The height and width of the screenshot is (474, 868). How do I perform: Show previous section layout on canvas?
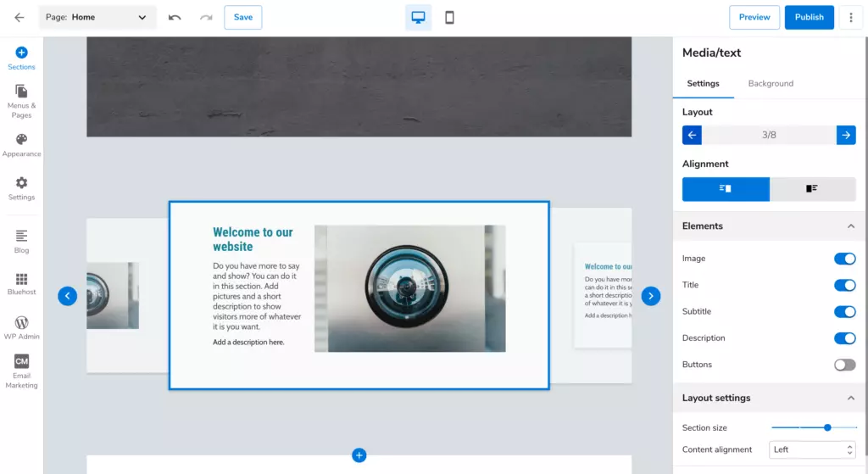click(68, 296)
